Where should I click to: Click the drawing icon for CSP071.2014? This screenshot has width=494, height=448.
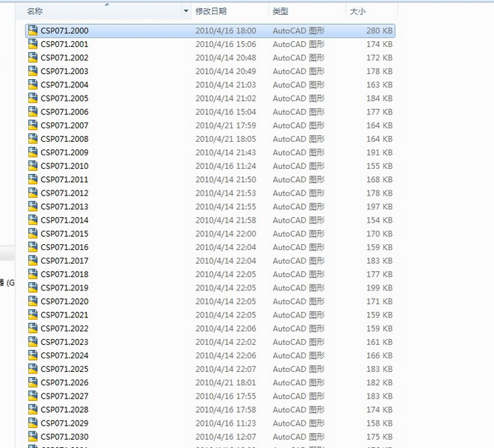point(33,220)
